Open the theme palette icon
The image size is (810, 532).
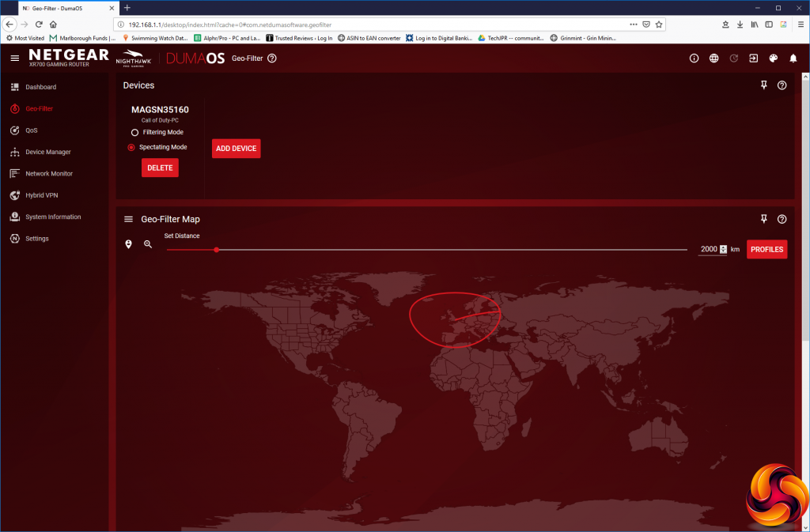tap(774, 58)
